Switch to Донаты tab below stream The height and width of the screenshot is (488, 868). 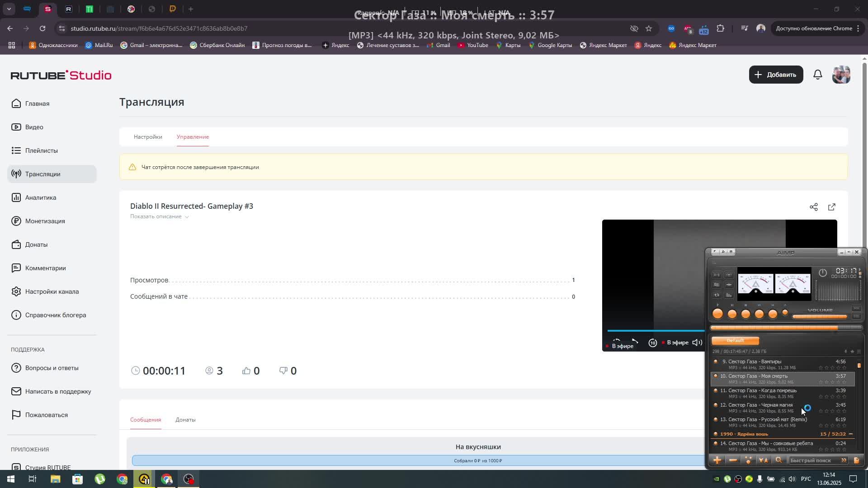tap(185, 420)
